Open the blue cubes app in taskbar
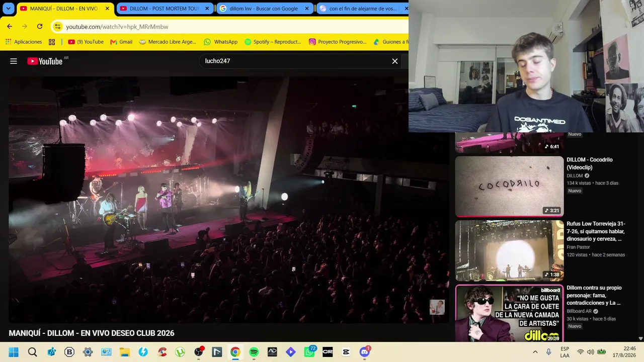This screenshot has height=362, width=644. click(51, 352)
